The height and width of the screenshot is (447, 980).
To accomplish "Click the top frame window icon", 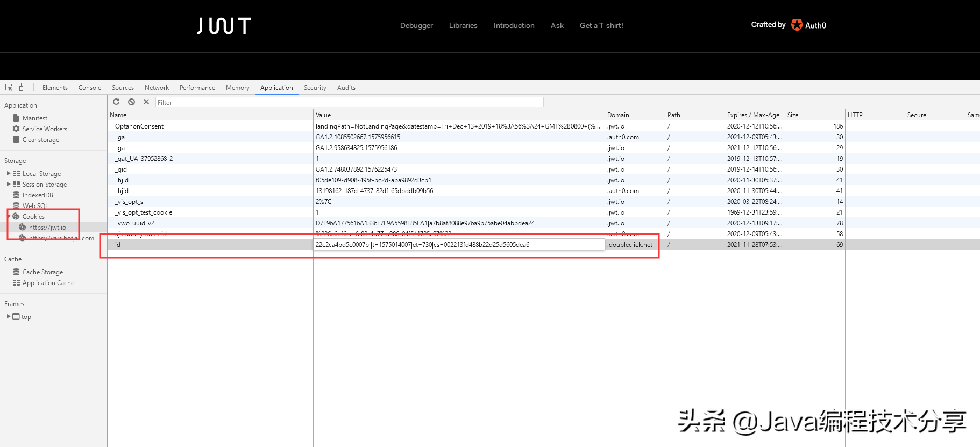I will pos(16,316).
